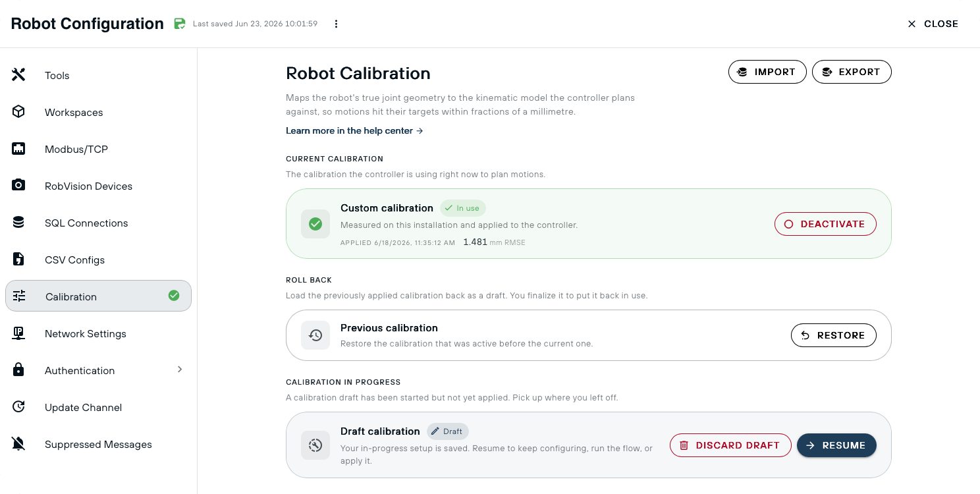This screenshot has height=494, width=980.
Task: Click the CSV Configs file icon
Action: click(x=18, y=260)
